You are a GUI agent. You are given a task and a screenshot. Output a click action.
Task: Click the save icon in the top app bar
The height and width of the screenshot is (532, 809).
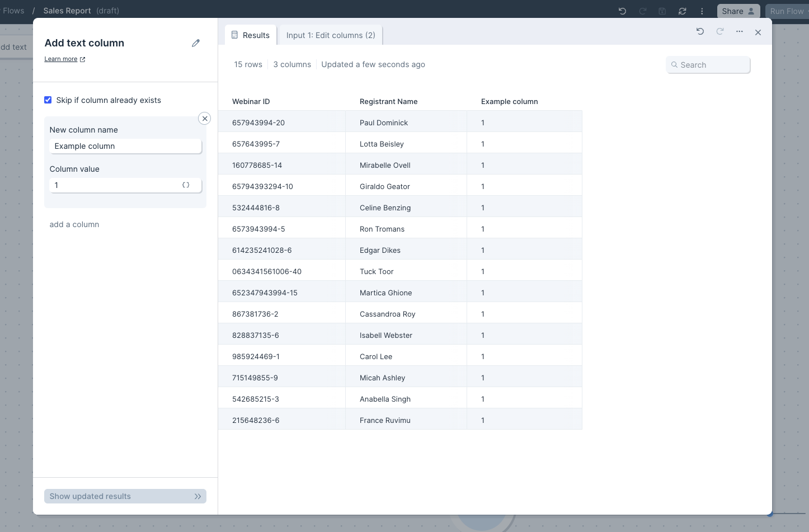point(662,11)
